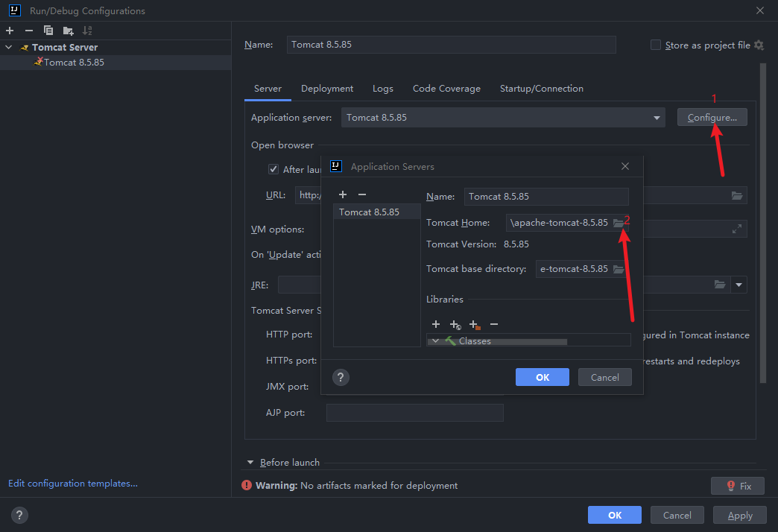Image resolution: width=778 pixels, height=532 pixels.
Task: Uncheck the After launch checkbox
Action: [273, 169]
